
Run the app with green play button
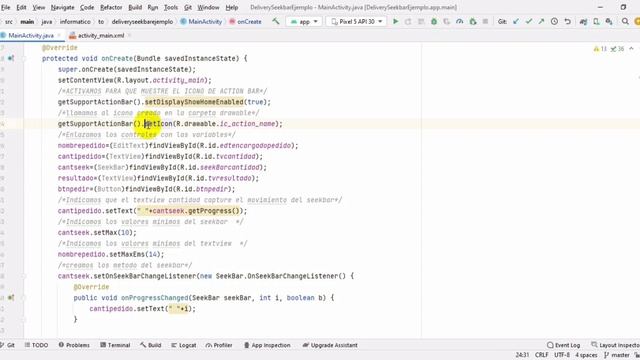point(395,21)
